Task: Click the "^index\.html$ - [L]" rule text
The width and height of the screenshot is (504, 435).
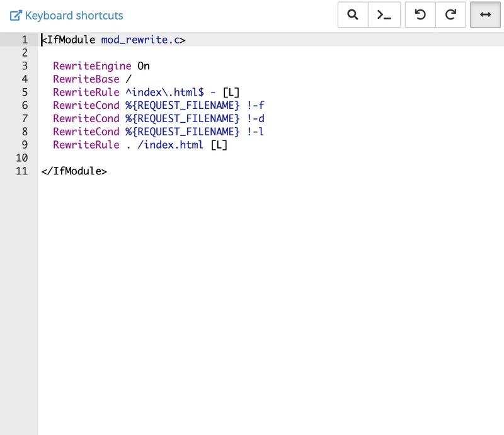Action: 183,93
